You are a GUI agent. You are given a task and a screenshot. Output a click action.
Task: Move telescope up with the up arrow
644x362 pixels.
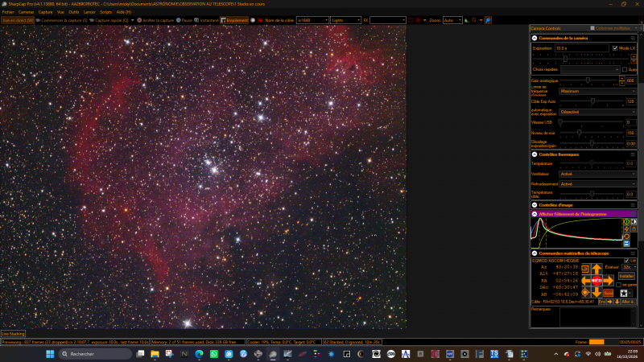597,269
